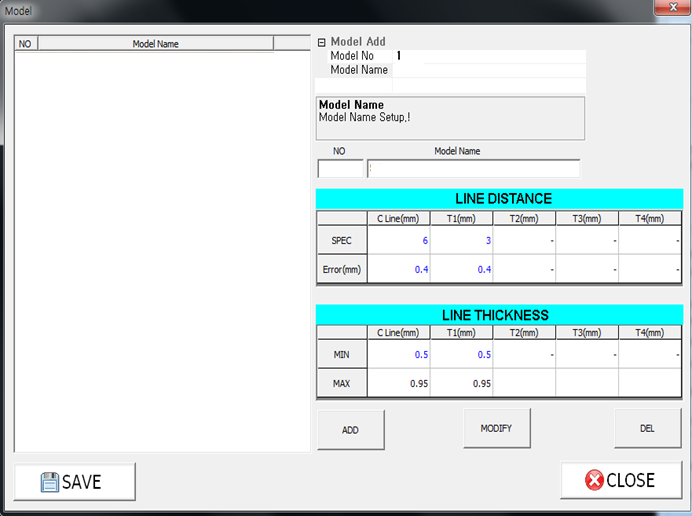Viewport: 692px width, 516px height.
Task: Collapse the Model Add section
Action: (322, 43)
